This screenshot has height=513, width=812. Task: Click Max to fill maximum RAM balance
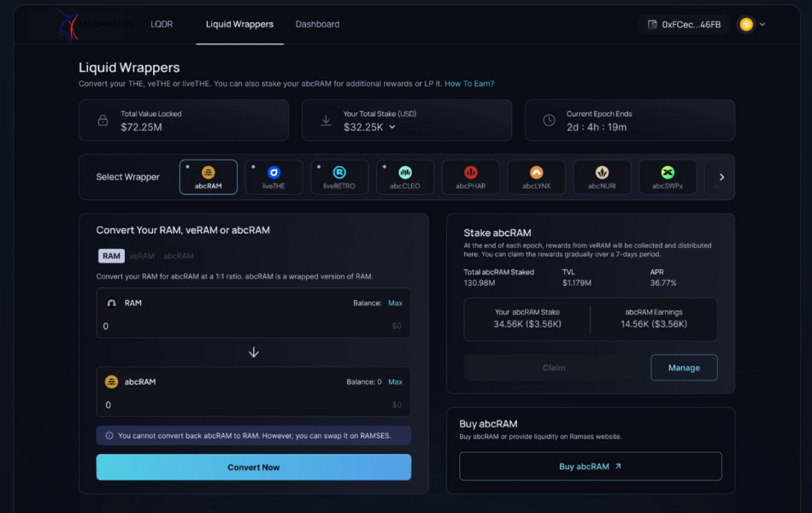click(397, 303)
